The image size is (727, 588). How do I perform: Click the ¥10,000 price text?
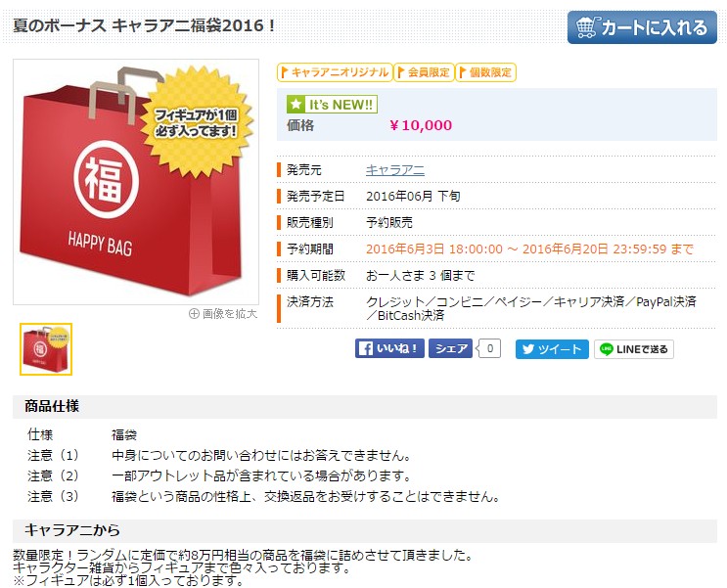pyautogui.click(x=421, y=125)
